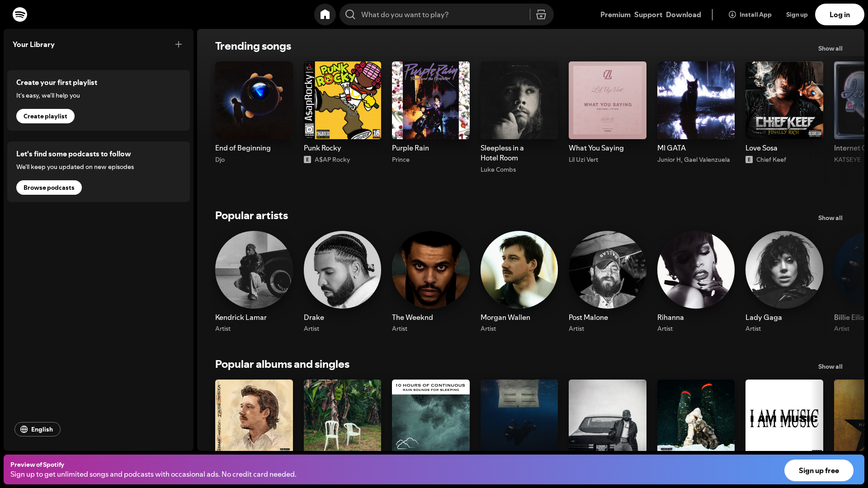
Task: Click the KATSEYE artist link
Action: tap(847, 160)
